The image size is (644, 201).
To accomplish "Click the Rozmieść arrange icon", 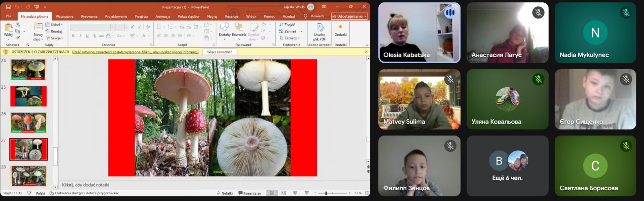I will [x=239, y=30].
